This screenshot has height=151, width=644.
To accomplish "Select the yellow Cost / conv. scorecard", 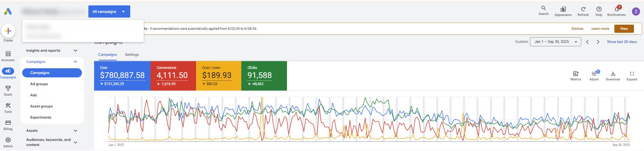I will click(x=219, y=76).
